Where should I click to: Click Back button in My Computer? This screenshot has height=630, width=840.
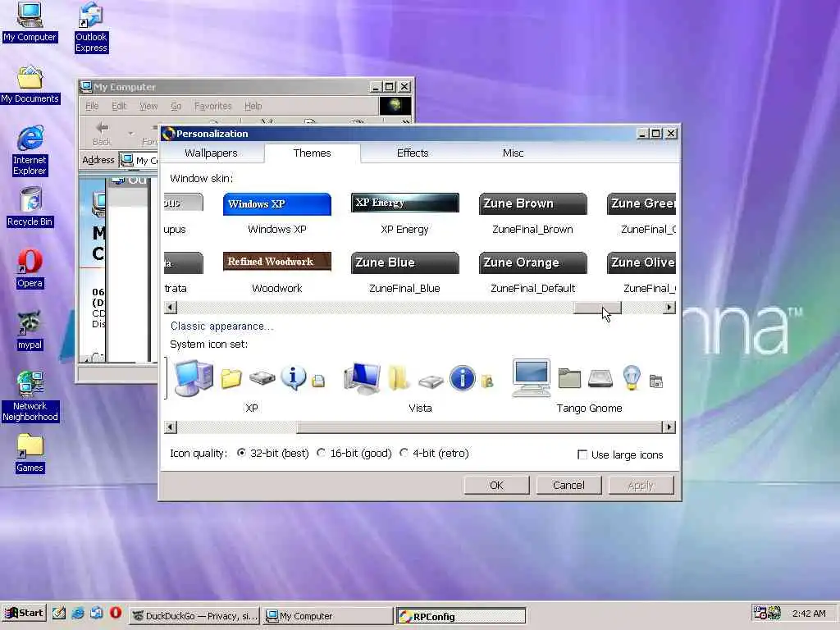point(101,133)
